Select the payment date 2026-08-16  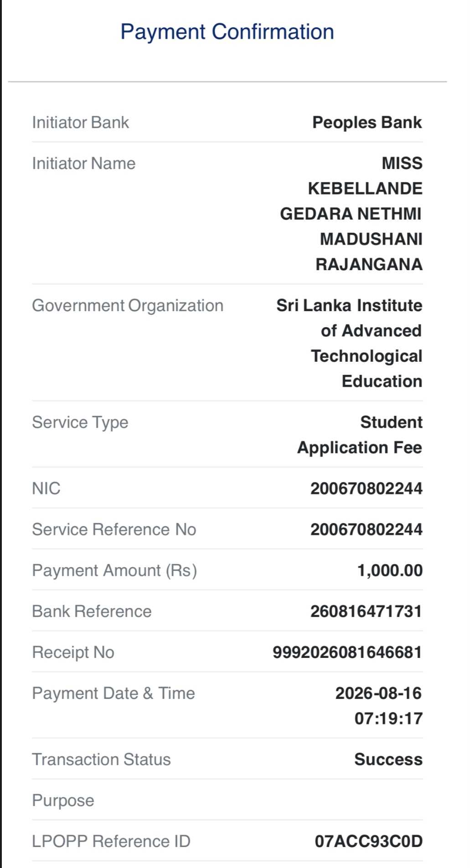(379, 693)
